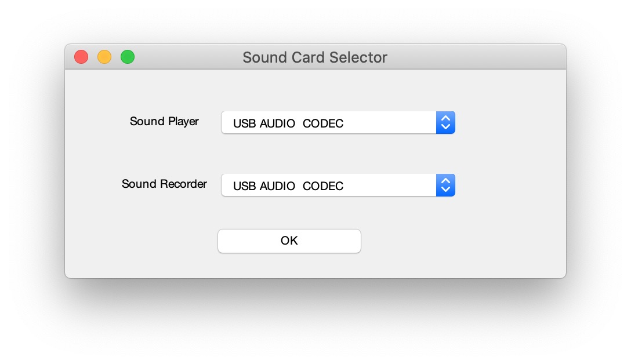This screenshot has width=631, height=364.
Task: Select USB AUDIO CODEC text in Sound Player
Action: point(288,123)
